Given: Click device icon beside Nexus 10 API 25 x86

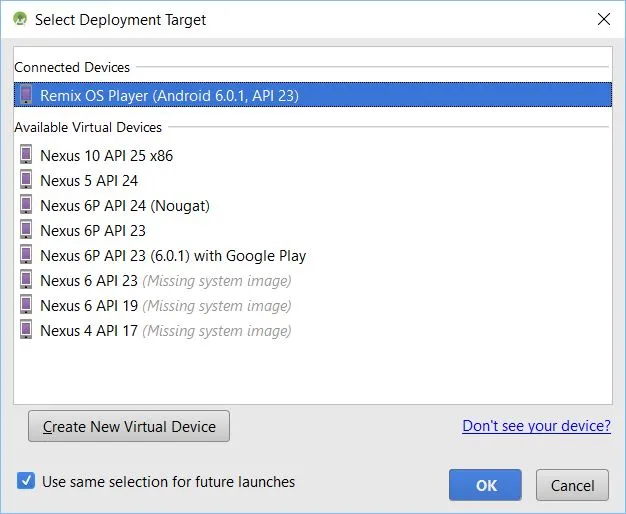Looking at the screenshot, I should (26, 155).
